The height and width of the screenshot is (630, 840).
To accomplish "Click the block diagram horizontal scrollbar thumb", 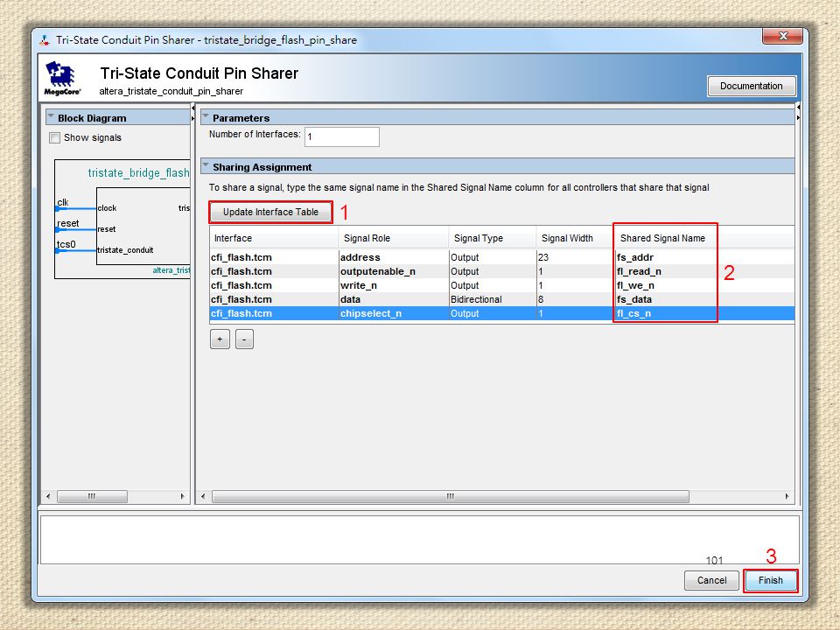I will pos(92,497).
